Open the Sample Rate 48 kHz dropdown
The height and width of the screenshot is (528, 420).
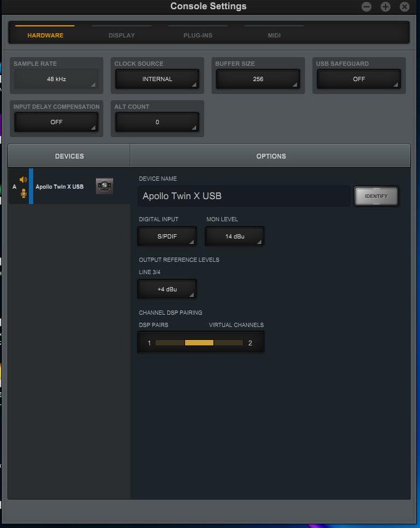(x=56, y=79)
